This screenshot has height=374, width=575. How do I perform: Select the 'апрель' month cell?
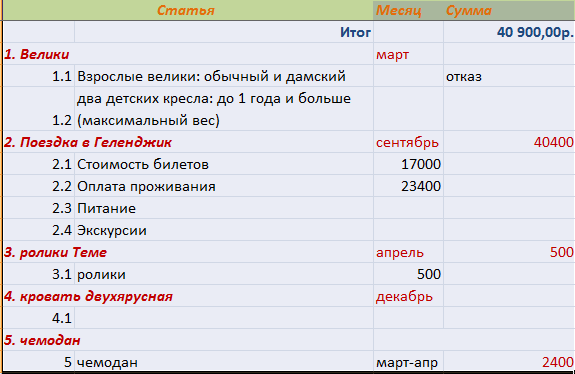pos(408,252)
